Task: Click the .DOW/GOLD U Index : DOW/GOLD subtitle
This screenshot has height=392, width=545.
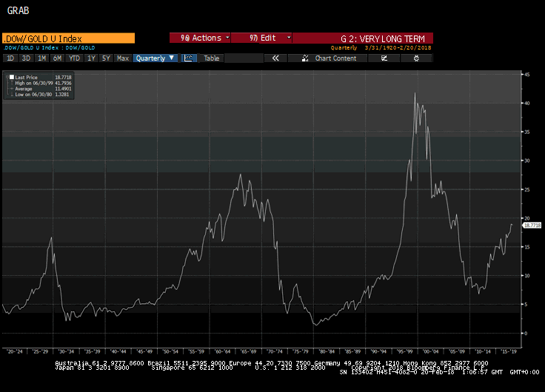Action: click(49, 48)
